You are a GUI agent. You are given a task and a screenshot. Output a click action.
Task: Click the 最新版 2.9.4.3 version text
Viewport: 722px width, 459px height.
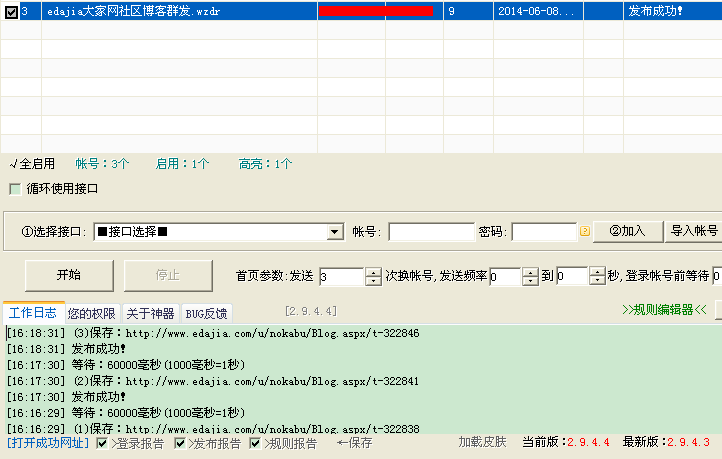click(x=666, y=442)
